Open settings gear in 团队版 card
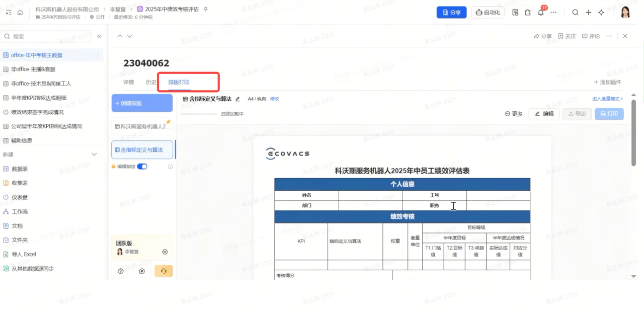 tap(165, 252)
